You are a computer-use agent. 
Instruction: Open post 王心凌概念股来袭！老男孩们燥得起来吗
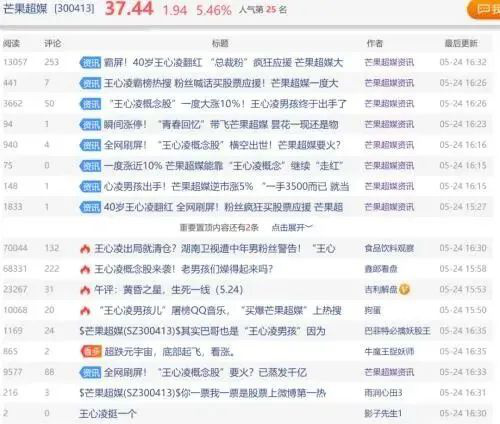click(x=183, y=269)
